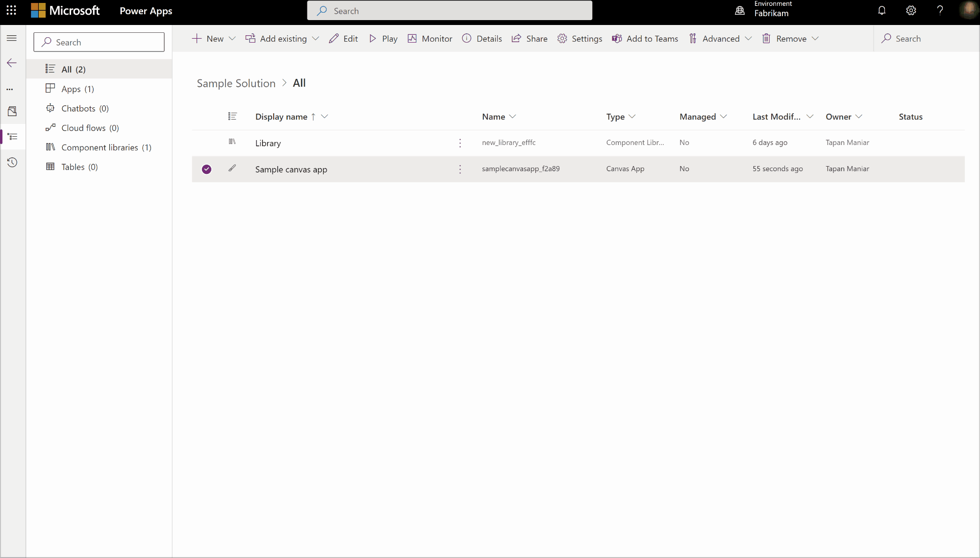
Task: Click Edit button in toolbar
Action: coord(343,38)
